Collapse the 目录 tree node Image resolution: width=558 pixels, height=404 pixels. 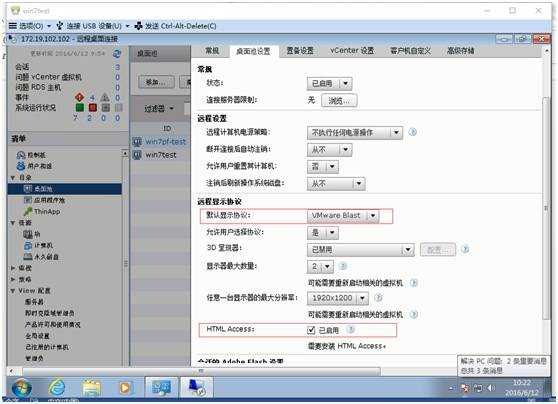pyautogui.click(x=13, y=177)
